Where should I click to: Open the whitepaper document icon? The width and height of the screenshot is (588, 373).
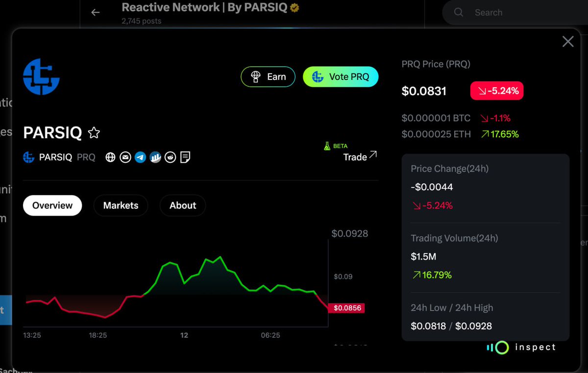coord(185,157)
